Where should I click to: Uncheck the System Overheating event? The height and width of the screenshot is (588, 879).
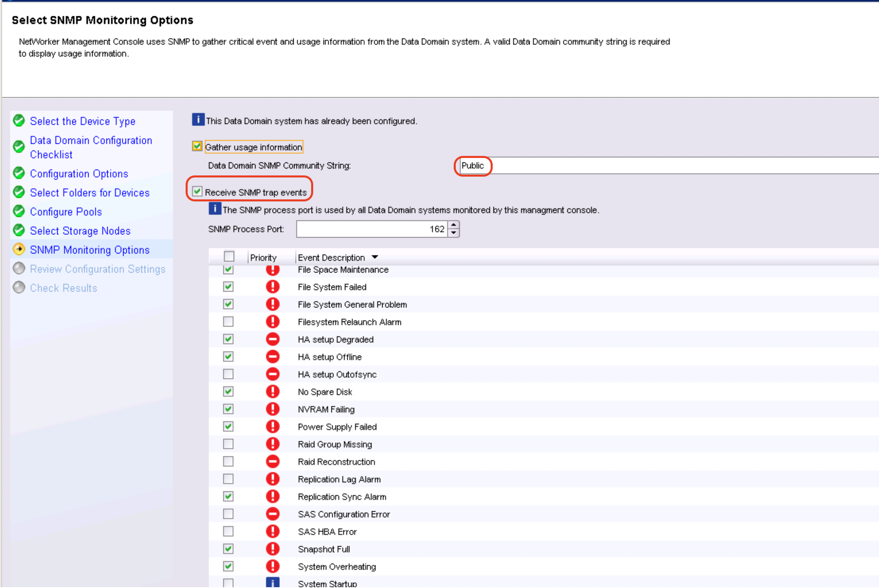(x=228, y=566)
